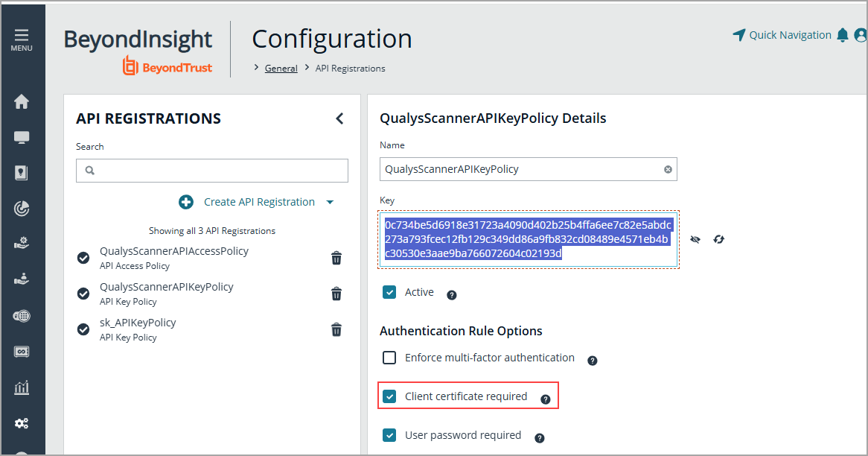Uncheck User password required
The height and width of the screenshot is (456, 868).
(x=389, y=436)
